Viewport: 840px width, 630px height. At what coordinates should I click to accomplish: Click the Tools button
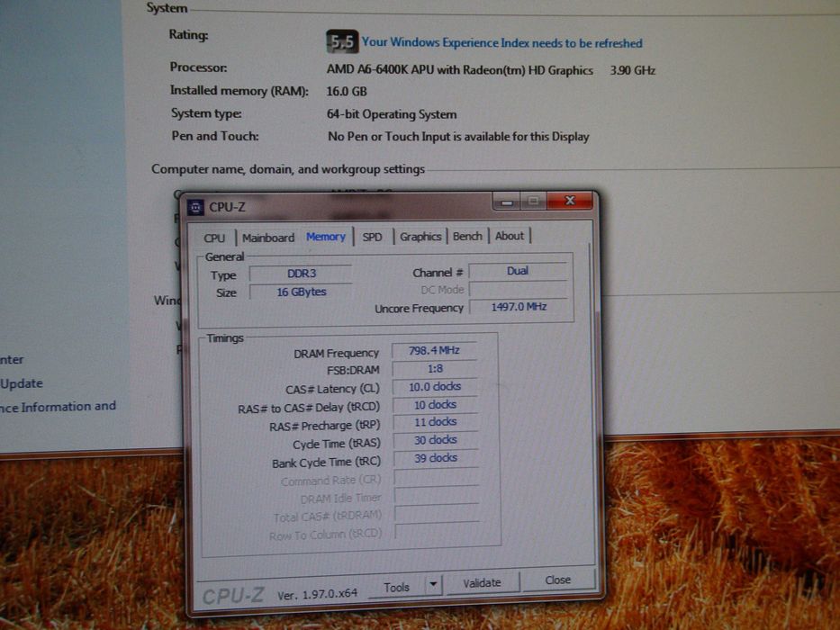[396, 587]
